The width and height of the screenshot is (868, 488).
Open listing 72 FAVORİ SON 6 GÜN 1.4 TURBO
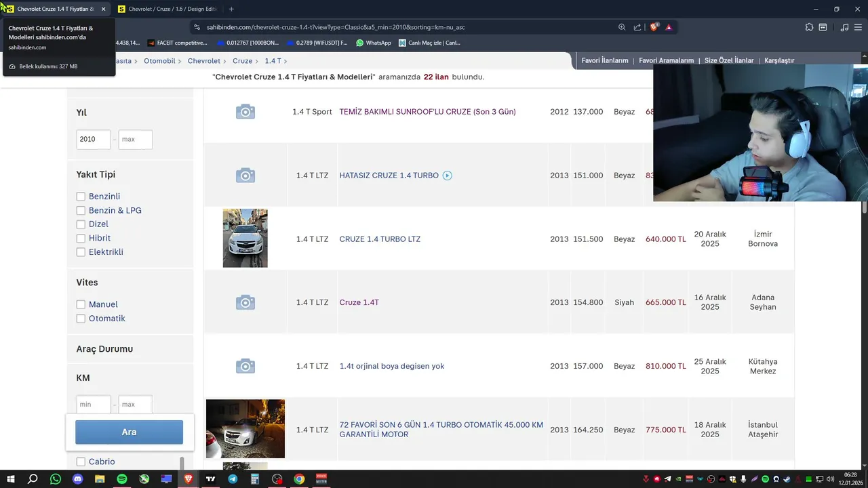[x=441, y=430]
